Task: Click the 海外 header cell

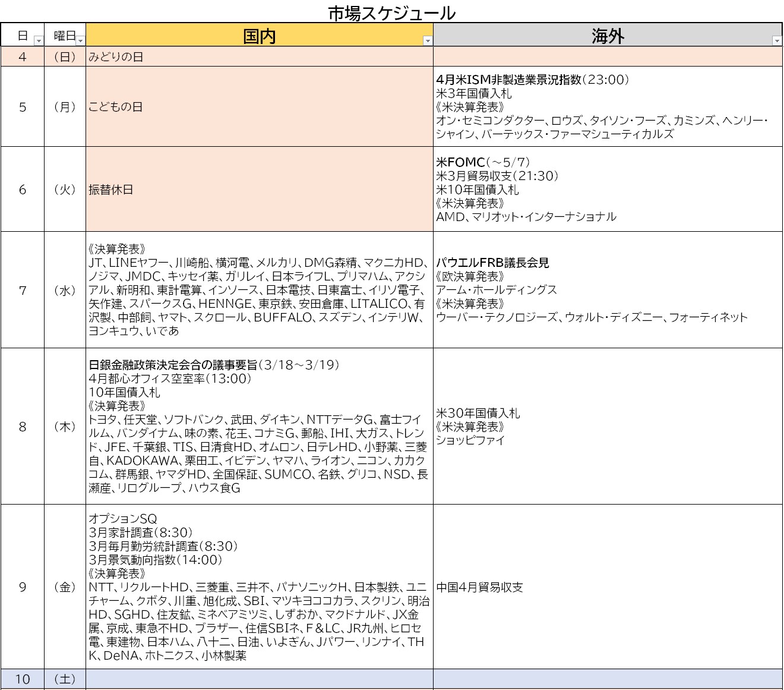Action: pyautogui.click(x=608, y=35)
